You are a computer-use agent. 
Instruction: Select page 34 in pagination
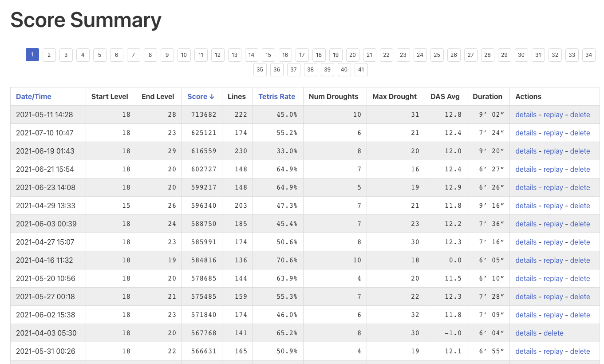588,55
